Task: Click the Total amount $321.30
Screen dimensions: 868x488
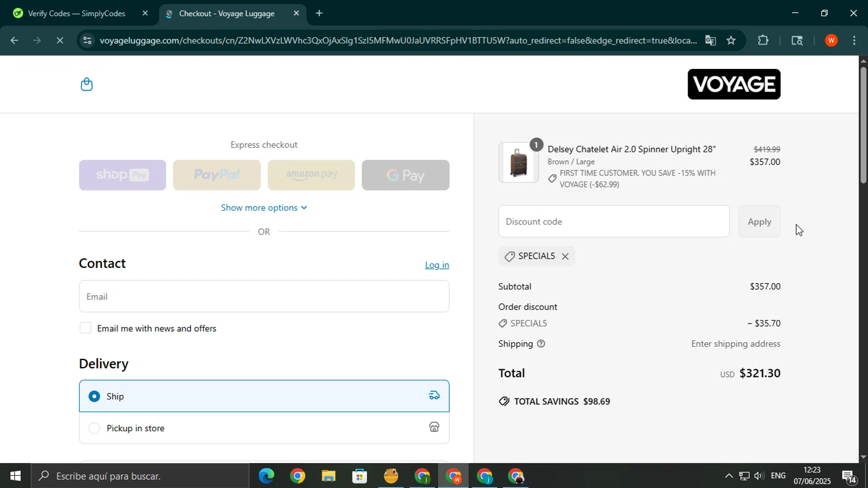Action: pyautogui.click(x=760, y=373)
